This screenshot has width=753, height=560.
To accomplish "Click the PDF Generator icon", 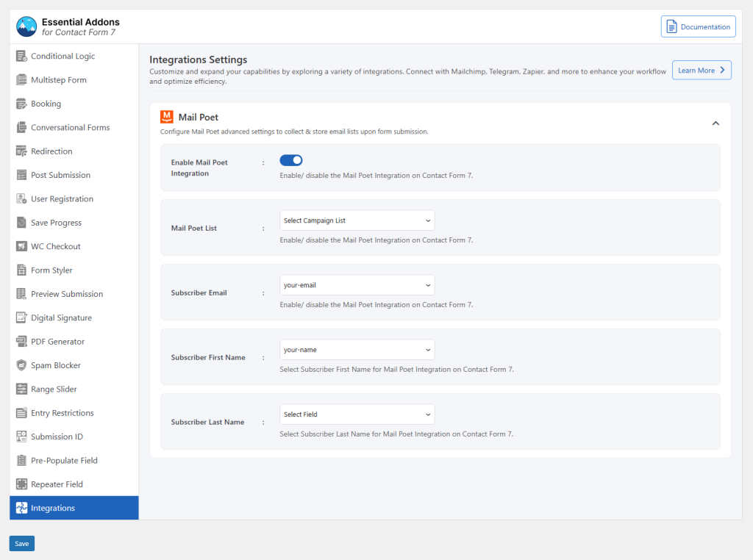I will 21,341.
